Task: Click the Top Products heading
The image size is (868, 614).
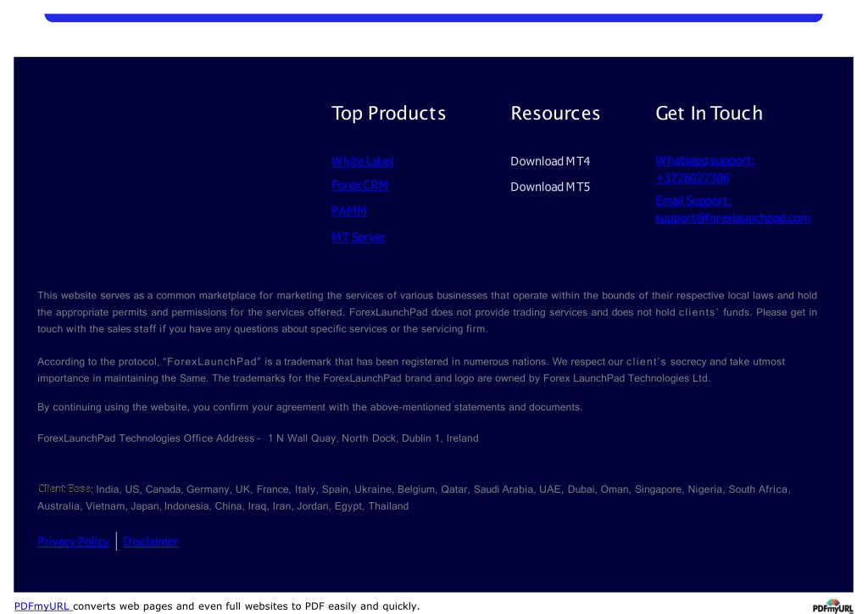Action: pyautogui.click(x=388, y=113)
